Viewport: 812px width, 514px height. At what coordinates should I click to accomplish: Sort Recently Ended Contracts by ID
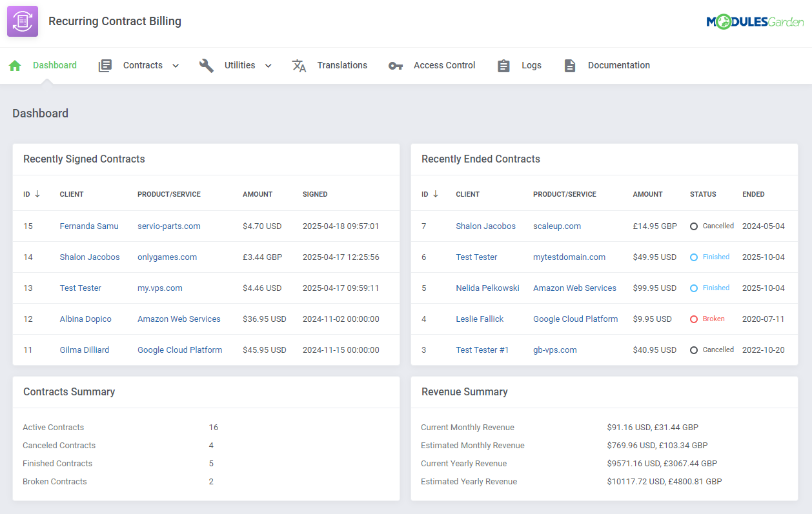click(429, 193)
